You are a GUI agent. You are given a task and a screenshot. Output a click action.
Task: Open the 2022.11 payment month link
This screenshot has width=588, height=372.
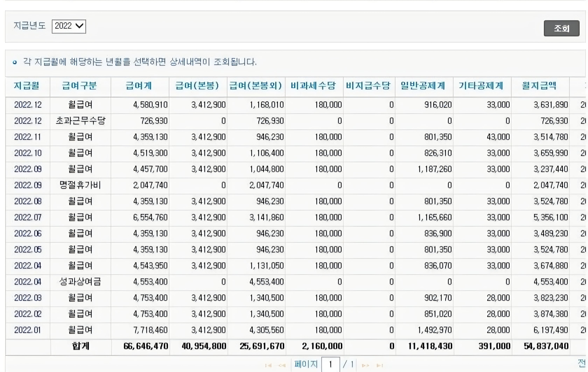(27, 137)
